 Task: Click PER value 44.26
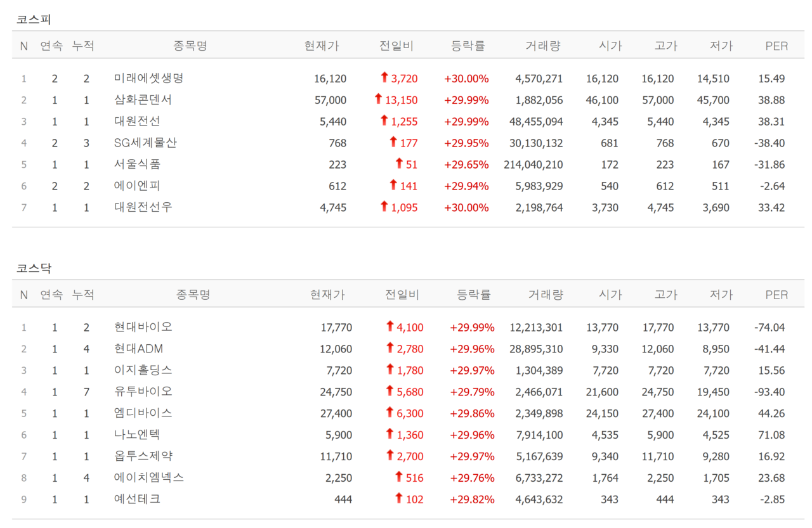point(771,414)
